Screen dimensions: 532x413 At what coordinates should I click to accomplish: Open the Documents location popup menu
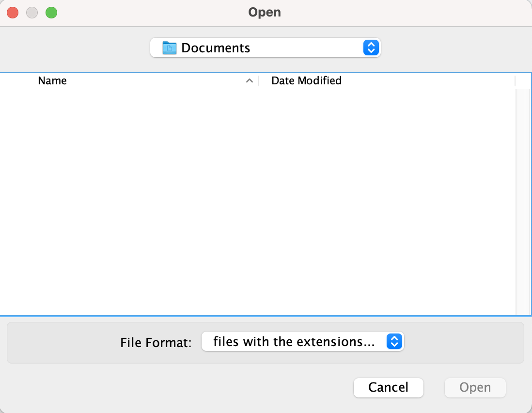265,48
